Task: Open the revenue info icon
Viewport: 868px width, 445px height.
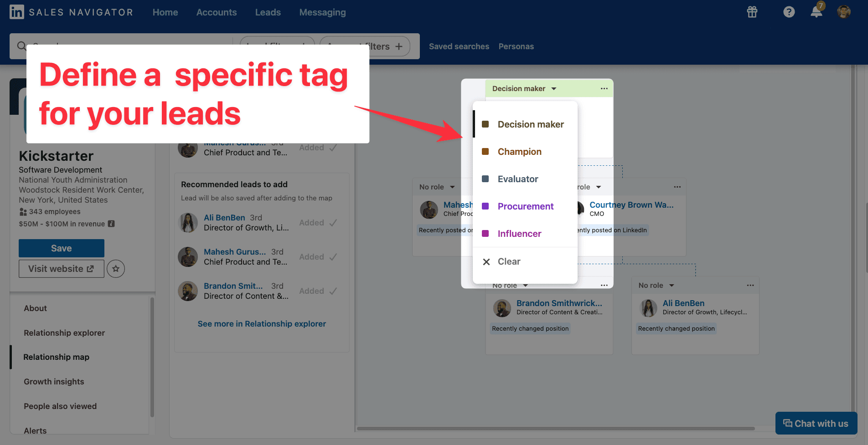Action: [111, 224]
